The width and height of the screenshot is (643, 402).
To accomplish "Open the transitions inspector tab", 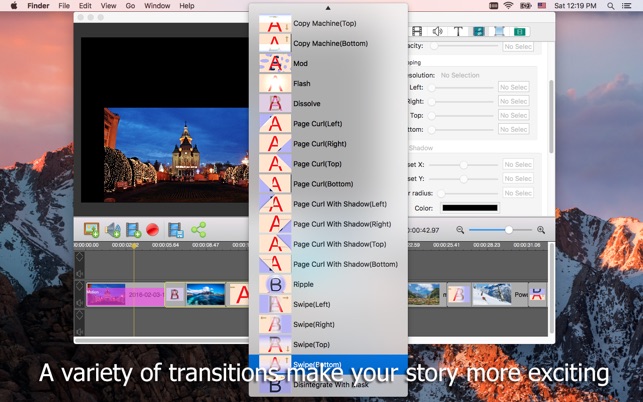I will pos(479,31).
